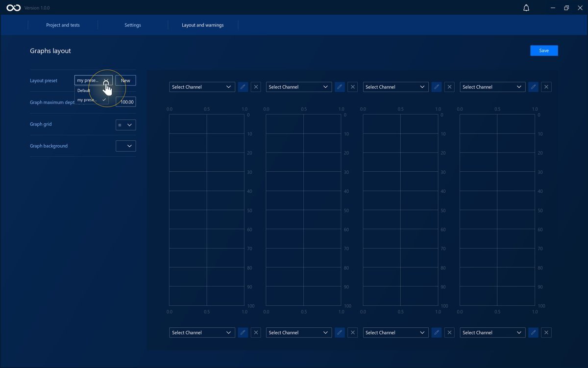Edit the first top channel with the pencil icon

tap(243, 87)
